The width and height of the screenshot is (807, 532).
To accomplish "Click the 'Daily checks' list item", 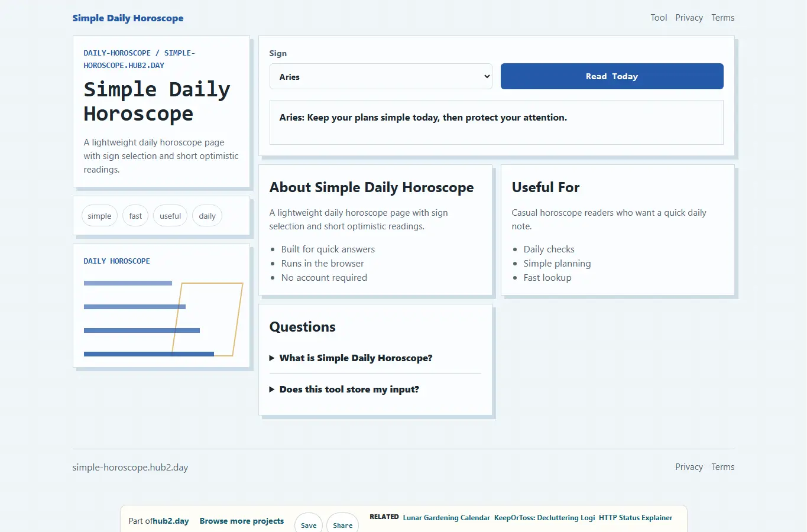I will (549, 249).
